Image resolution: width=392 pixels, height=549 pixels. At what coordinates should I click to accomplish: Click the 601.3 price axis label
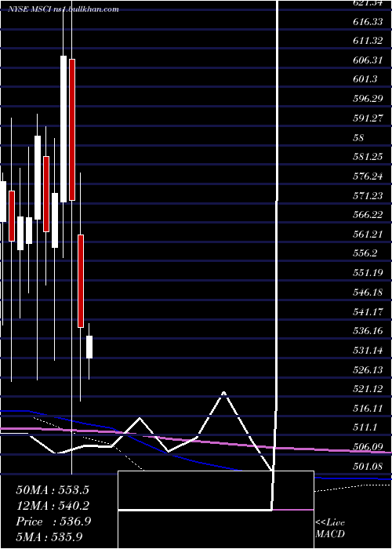(x=365, y=79)
